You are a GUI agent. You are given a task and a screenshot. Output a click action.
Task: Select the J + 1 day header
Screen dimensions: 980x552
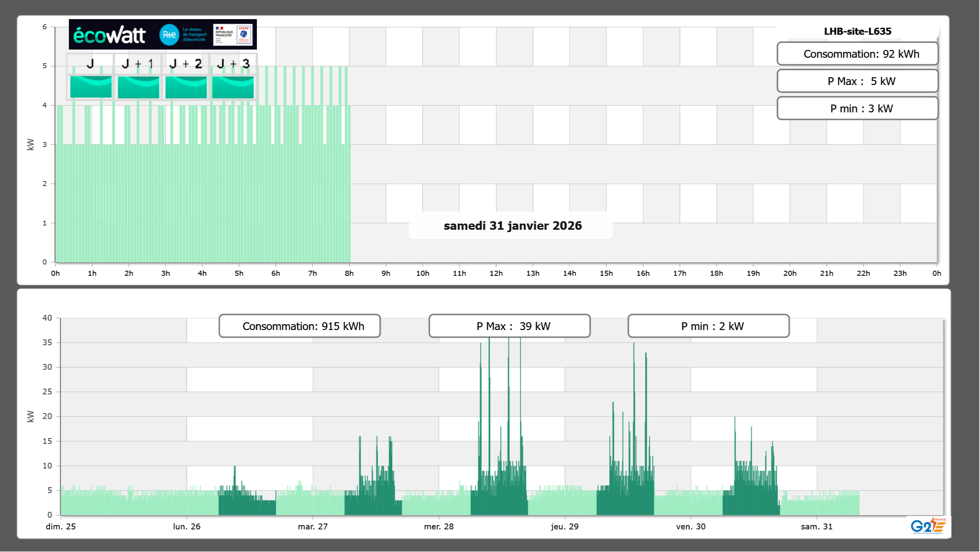pyautogui.click(x=138, y=64)
